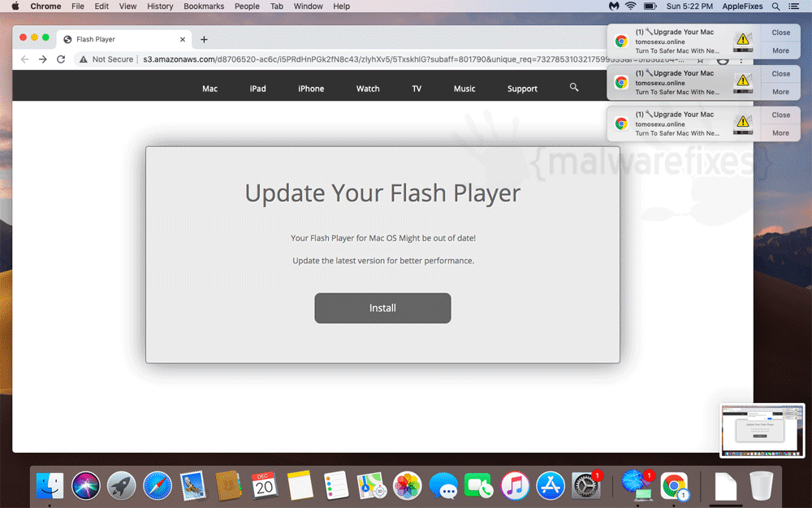This screenshot has width=812, height=508.
Task: Open the Edit menu
Action: coord(101,7)
